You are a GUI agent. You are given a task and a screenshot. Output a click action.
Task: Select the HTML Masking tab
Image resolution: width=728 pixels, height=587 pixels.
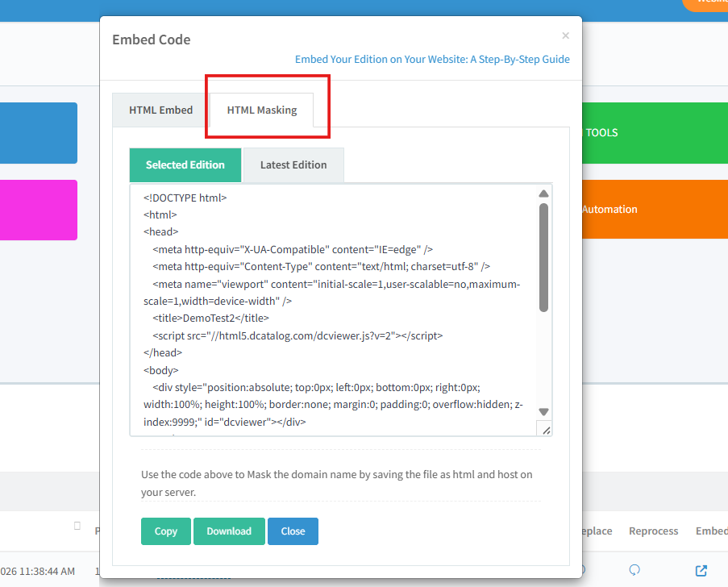click(x=262, y=110)
